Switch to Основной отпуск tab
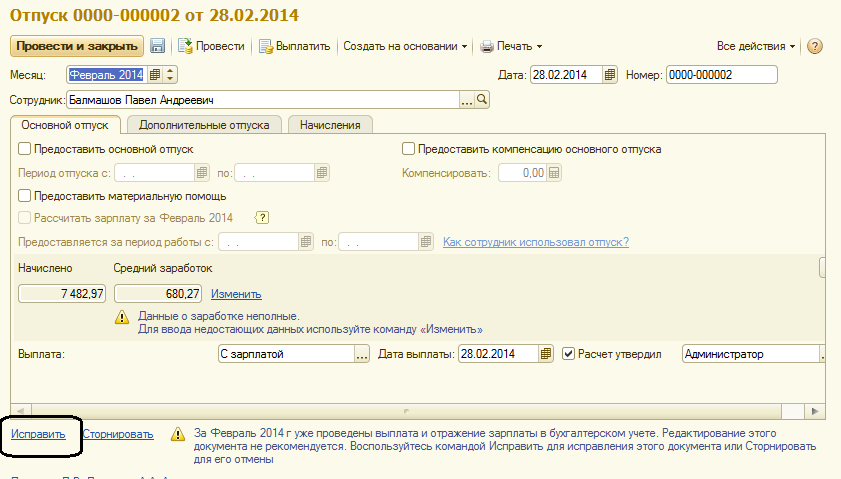Screen dimensions: 841x479 65,125
